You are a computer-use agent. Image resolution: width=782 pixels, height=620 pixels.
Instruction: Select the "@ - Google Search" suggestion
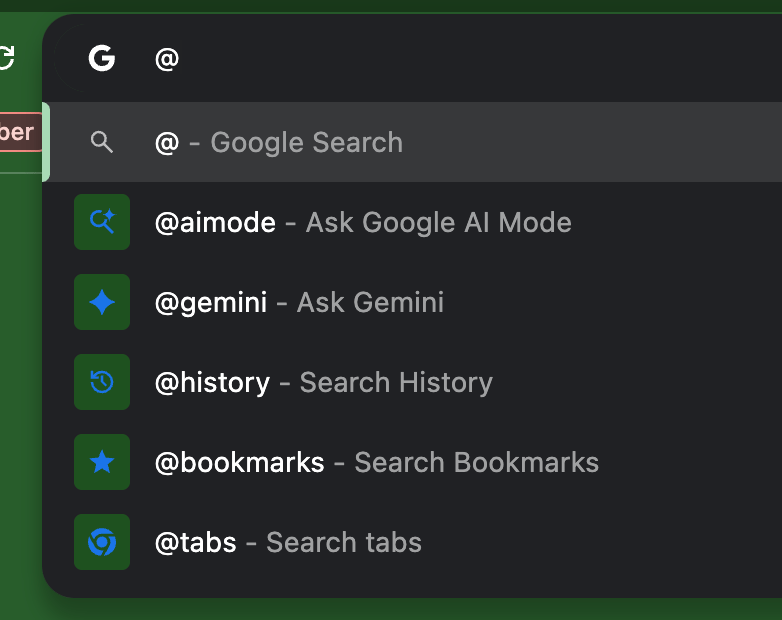pyautogui.click(x=279, y=142)
